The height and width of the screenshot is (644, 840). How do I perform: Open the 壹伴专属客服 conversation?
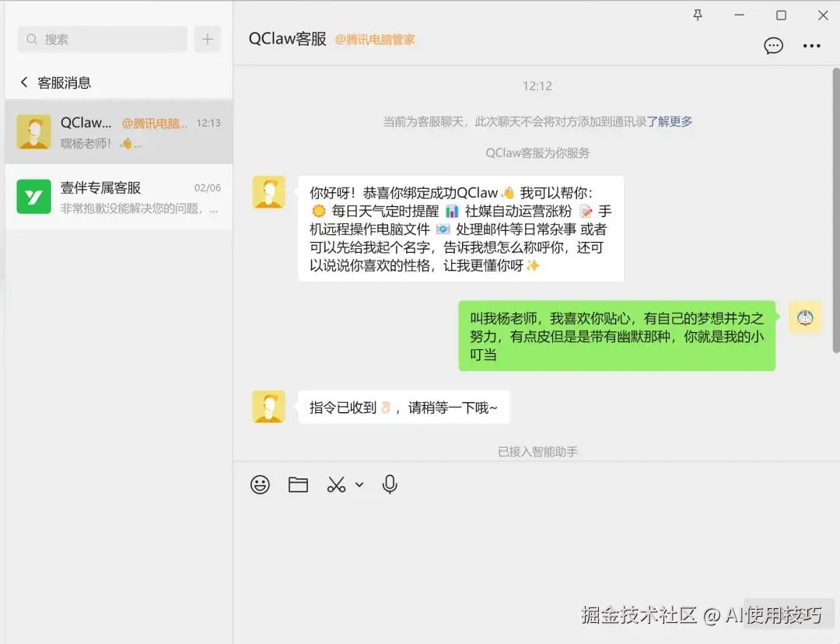(119, 197)
